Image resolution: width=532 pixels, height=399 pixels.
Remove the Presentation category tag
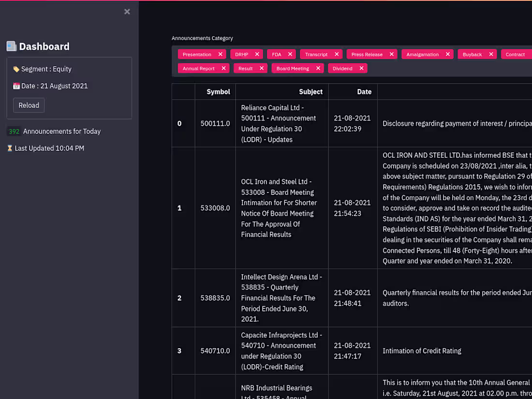pos(220,54)
